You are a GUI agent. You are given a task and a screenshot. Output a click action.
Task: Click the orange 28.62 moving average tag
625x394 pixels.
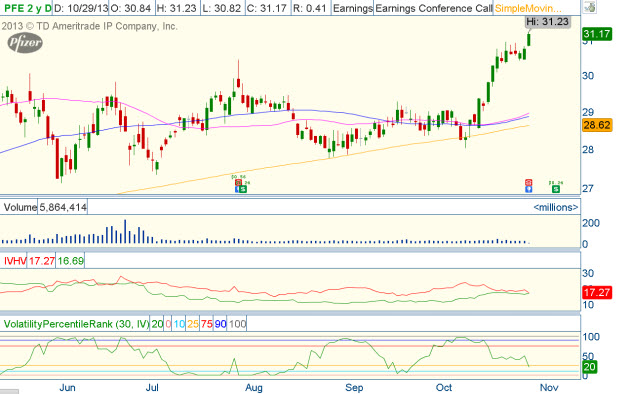click(596, 125)
